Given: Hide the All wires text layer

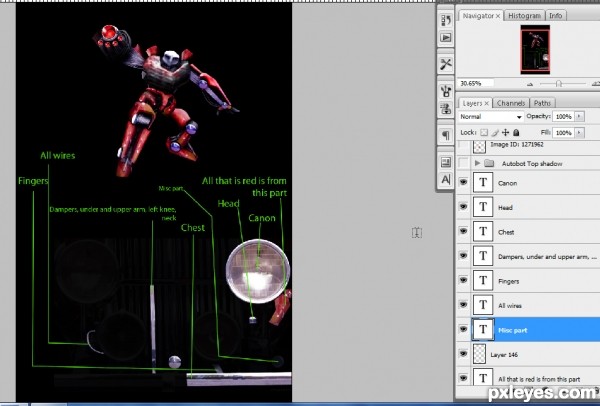Looking at the screenshot, I should coord(463,305).
